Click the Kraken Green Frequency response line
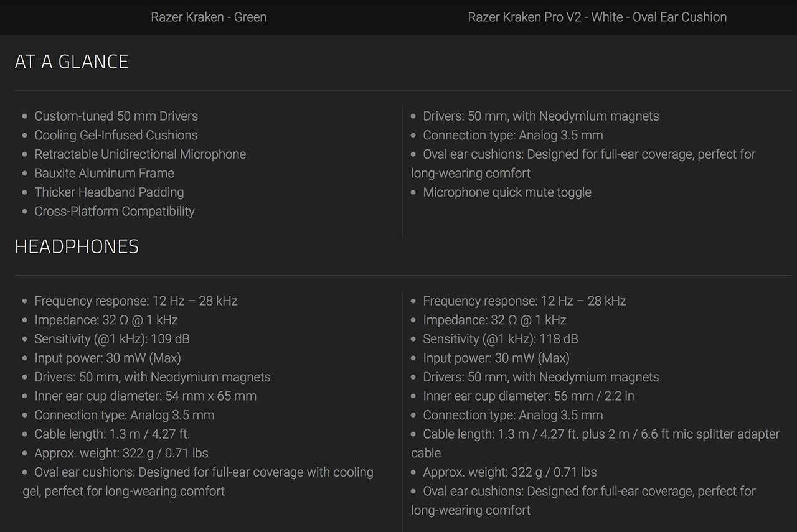Screen dimensions: 797x532 pos(136,301)
